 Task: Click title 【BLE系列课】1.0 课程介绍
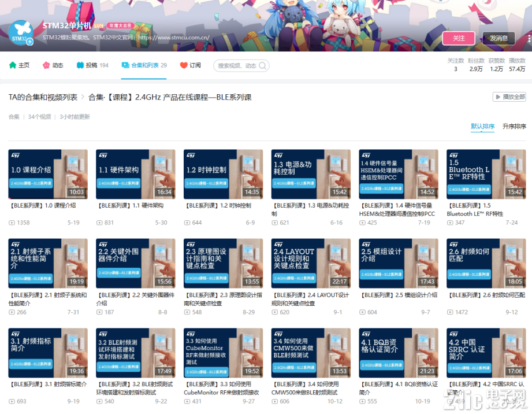43,205
